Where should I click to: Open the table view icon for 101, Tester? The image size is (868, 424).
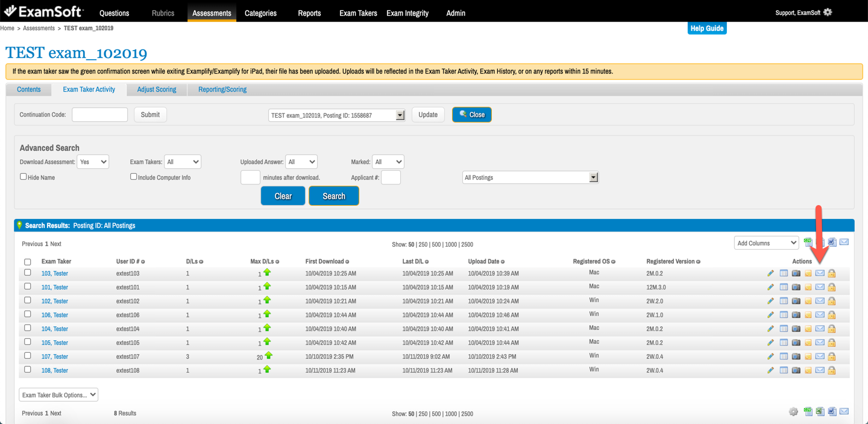coord(784,287)
